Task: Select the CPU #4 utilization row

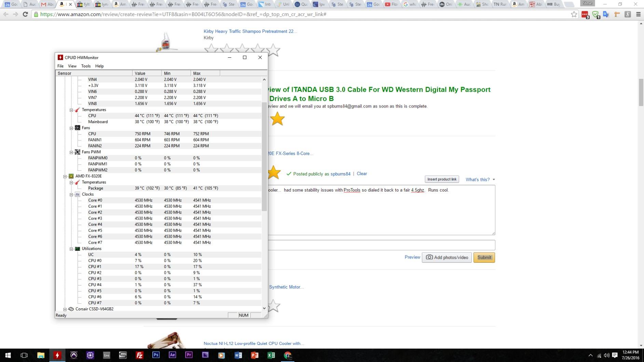Action: pos(159,285)
